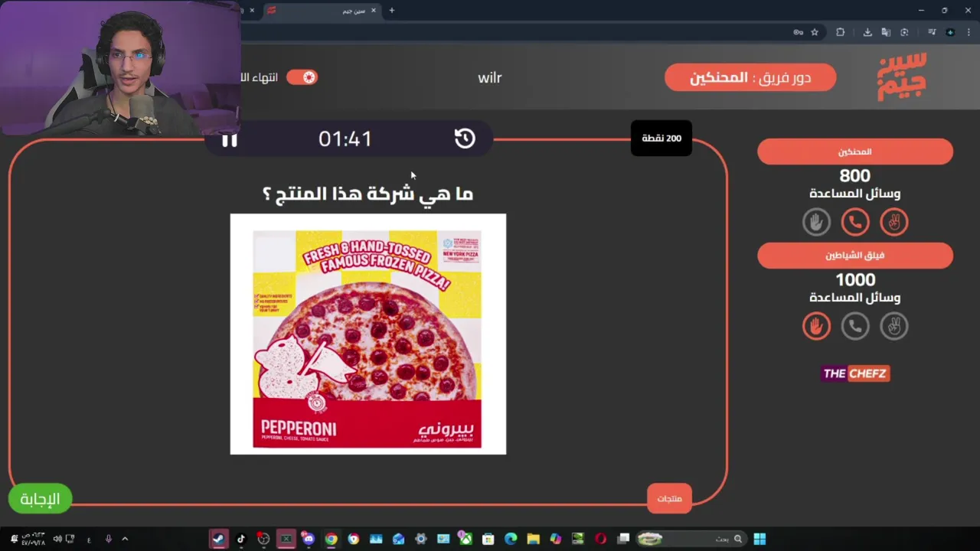The image size is (980, 551).
Task: Click the microphone icon in system tray
Action: pos(108,539)
